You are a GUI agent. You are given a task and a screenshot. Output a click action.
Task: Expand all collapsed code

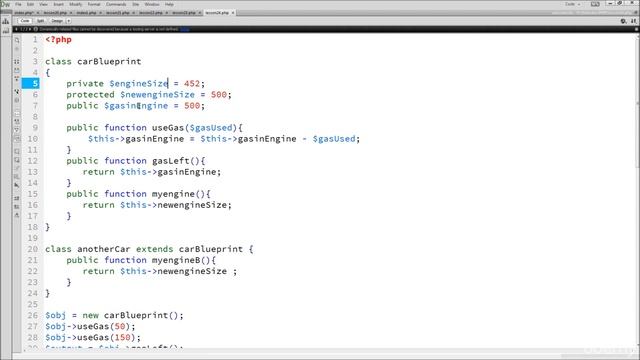(x=17, y=79)
